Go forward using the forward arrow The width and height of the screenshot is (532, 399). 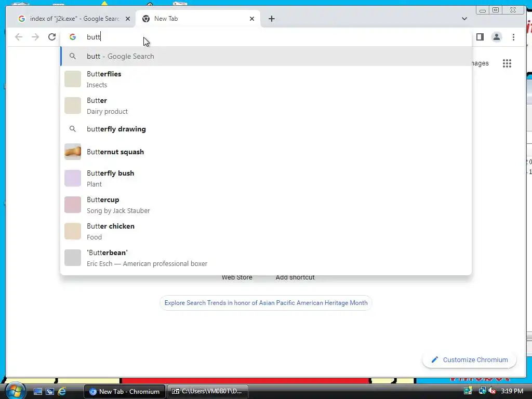tap(35, 37)
